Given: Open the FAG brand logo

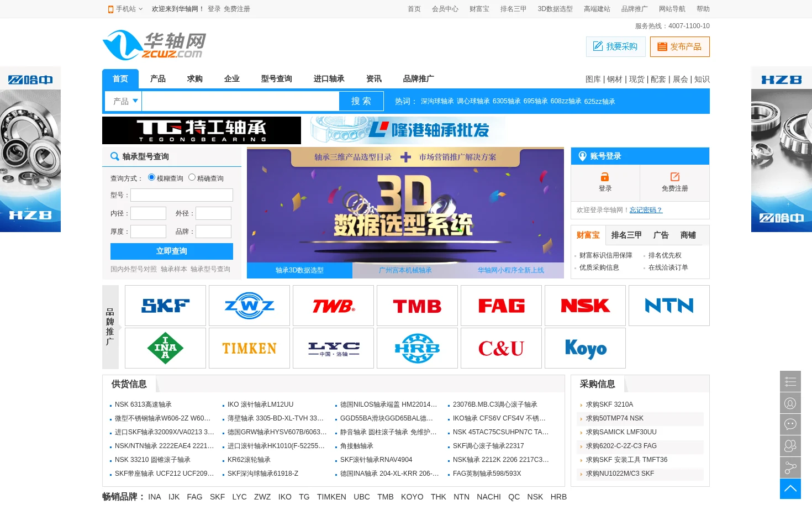Looking at the screenshot, I should pos(501,306).
